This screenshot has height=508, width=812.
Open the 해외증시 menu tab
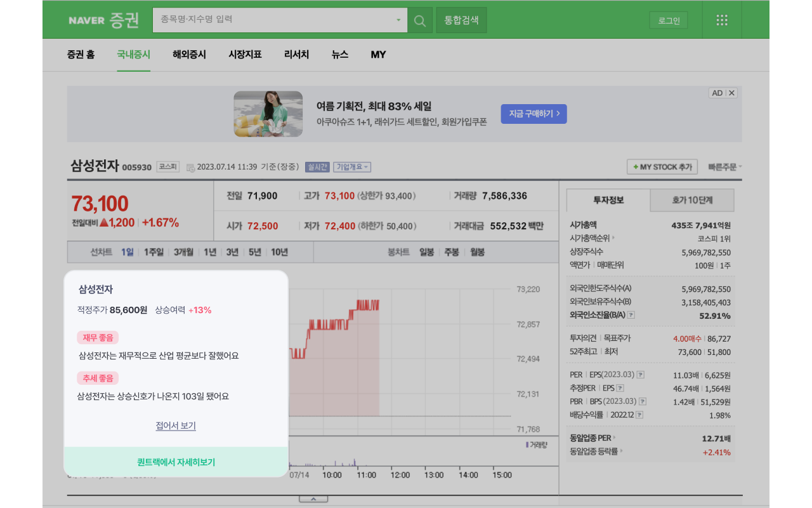[x=189, y=55]
